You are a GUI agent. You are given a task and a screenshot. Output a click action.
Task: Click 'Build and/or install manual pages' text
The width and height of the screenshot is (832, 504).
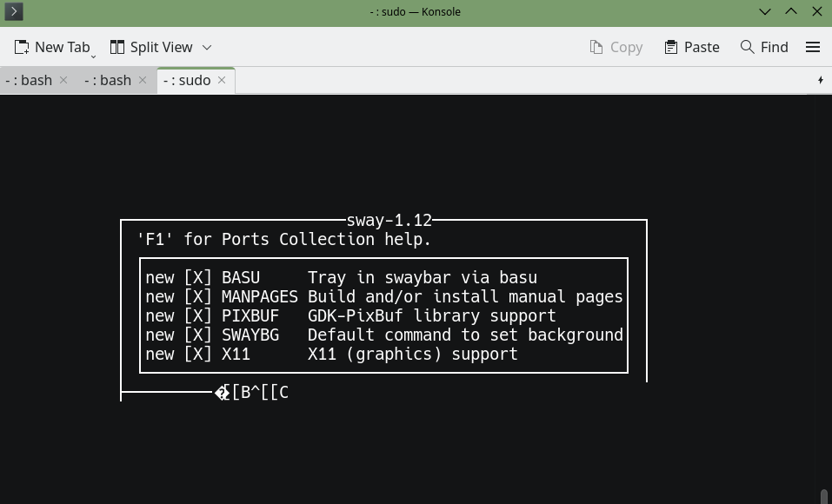pyautogui.click(x=465, y=296)
